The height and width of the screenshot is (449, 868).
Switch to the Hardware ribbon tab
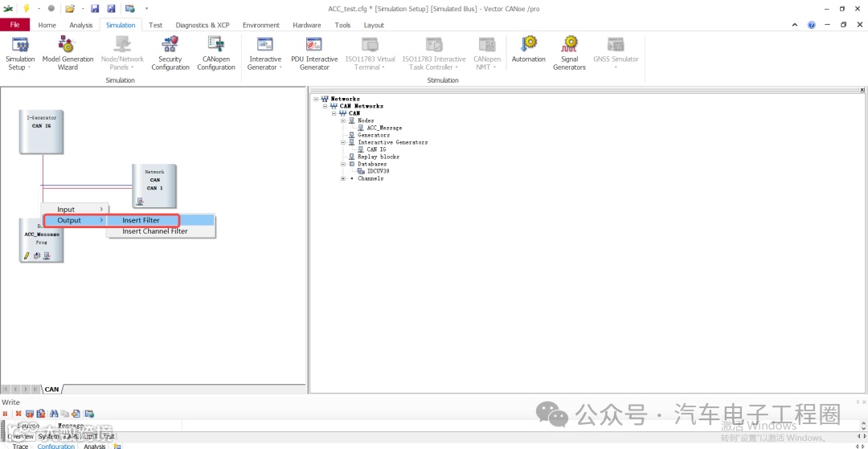coord(307,25)
